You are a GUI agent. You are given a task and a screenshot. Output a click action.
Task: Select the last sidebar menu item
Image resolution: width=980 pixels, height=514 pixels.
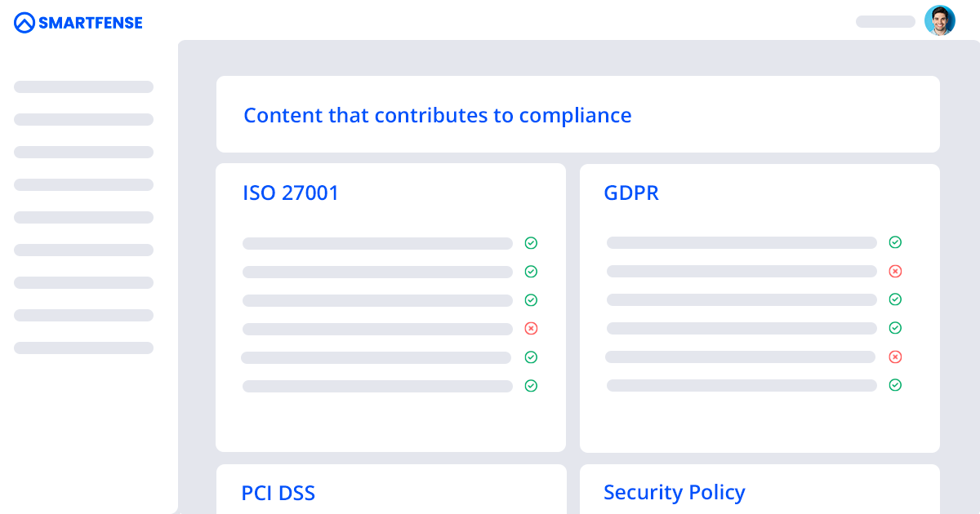[x=83, y=348]
